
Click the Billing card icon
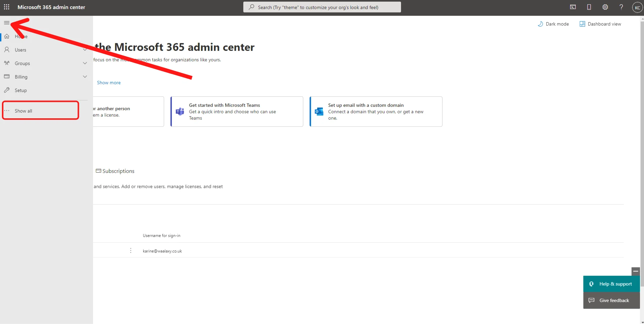point(7,77)
